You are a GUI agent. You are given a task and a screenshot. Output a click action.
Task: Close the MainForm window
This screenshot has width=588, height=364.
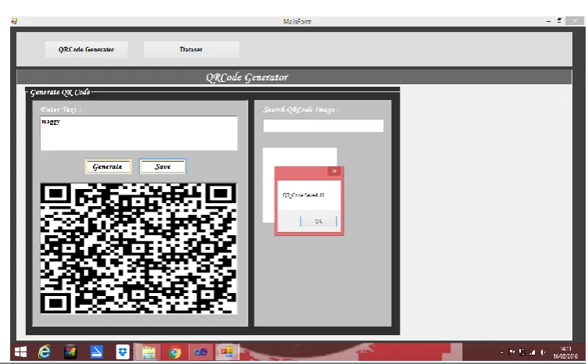pos(575,21)
